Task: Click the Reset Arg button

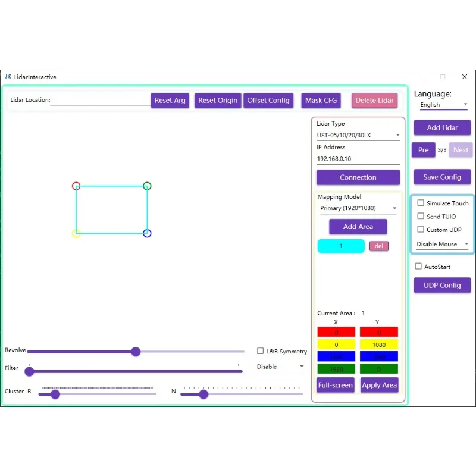Action: click(x=170, y=101)
